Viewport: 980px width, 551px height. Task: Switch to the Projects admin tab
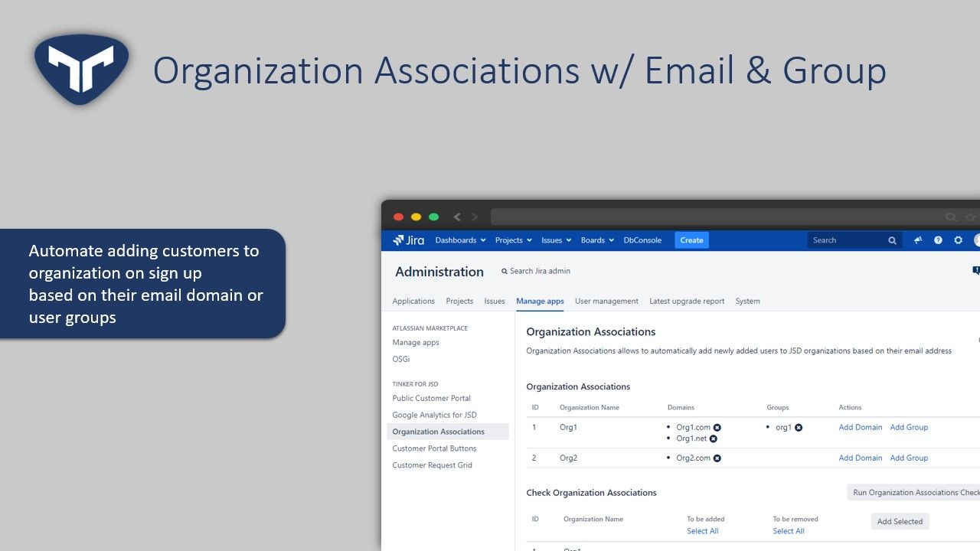pyautogui.click(x=459, y=301)
